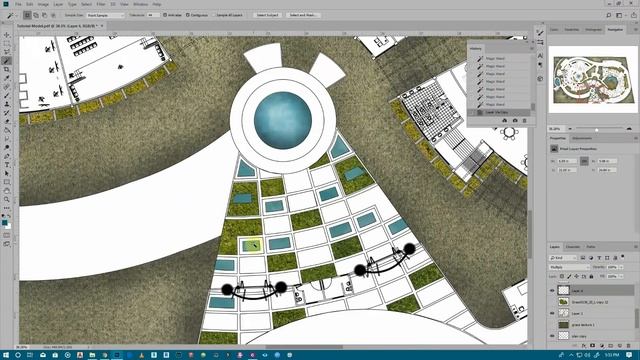The image size is (640, 360).
Task: Select the Move tool
Action: click(7, 35)
